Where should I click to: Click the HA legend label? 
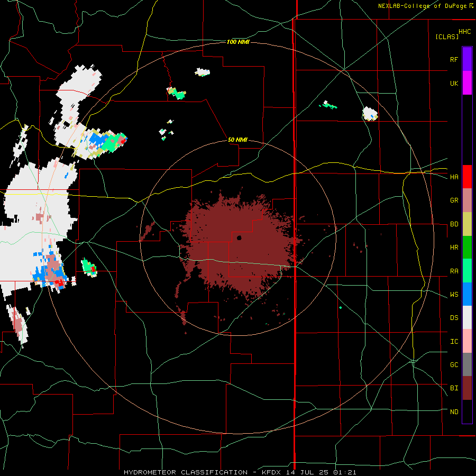(x=454, y=177)
